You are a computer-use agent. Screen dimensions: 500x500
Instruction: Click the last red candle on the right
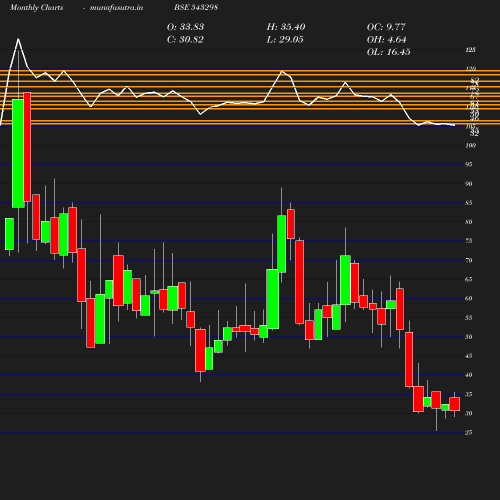click(455, 404)
